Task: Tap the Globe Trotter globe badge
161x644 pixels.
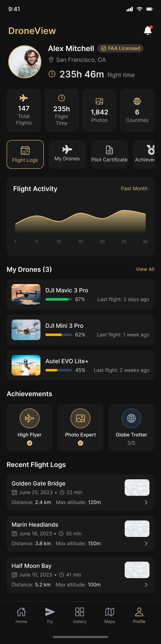Action: pyautogui.click(x=131, y=418)
